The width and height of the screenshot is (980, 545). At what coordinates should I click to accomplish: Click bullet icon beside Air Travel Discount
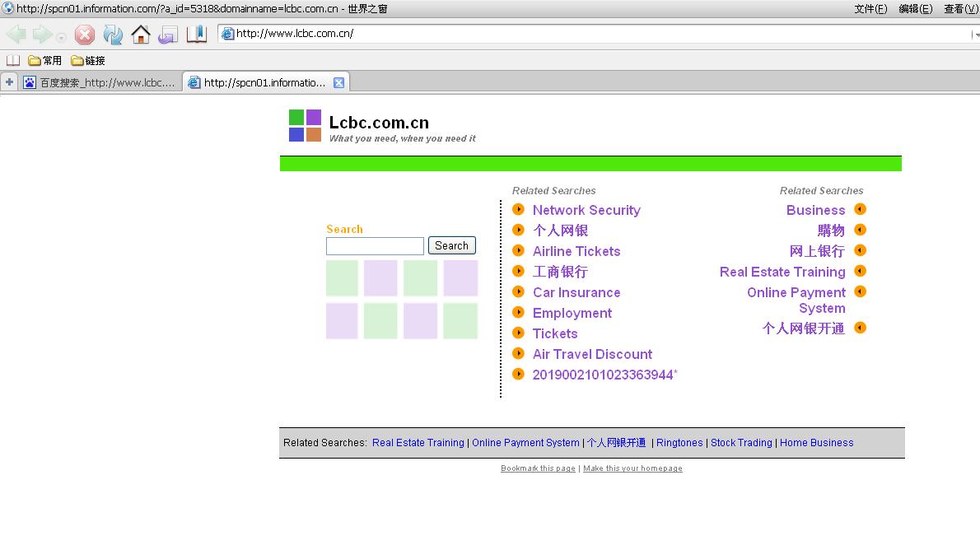click(x=518, y=353)
